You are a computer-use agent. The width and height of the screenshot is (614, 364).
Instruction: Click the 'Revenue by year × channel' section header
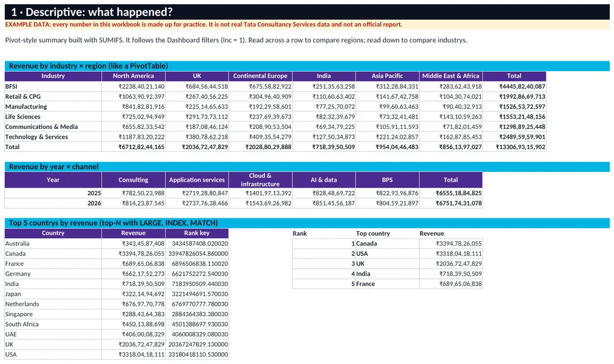click(307, 167)
